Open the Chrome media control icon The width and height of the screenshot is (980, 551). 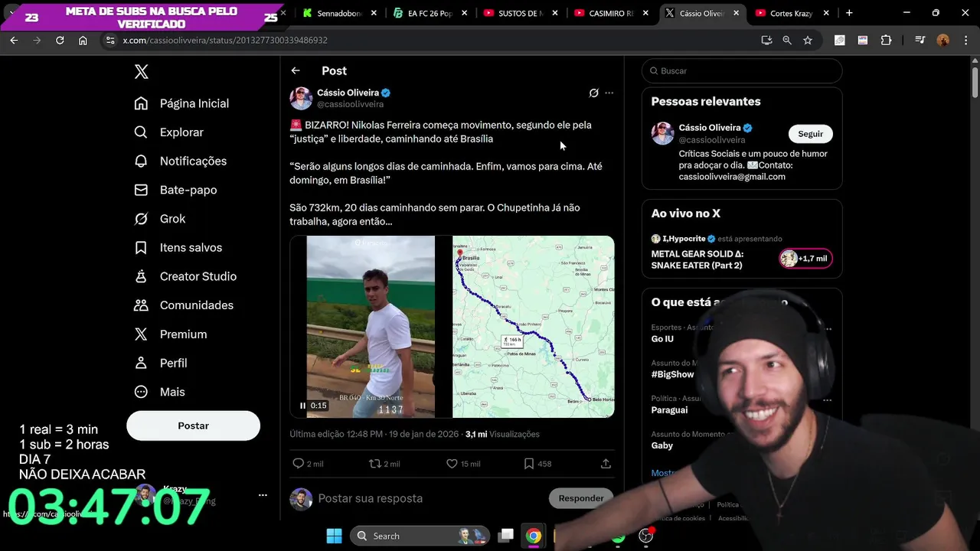[x=920, y=40]
